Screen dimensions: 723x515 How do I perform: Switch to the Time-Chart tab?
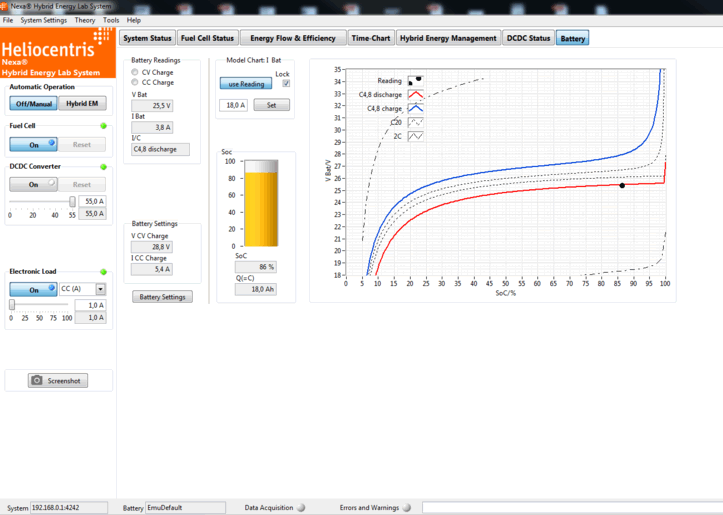[x=370, y=38]
